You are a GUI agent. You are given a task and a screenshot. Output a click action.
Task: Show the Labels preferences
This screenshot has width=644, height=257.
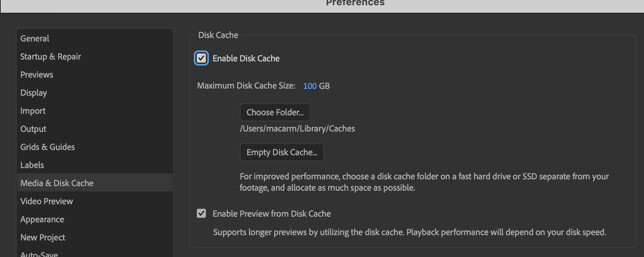point(32,165)
